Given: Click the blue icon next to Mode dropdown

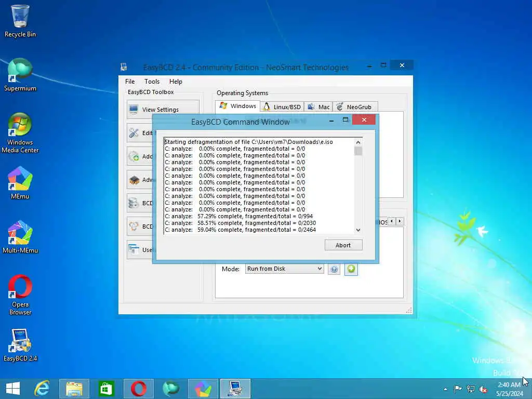Looking at the screenshot, I should pos(334,270).
